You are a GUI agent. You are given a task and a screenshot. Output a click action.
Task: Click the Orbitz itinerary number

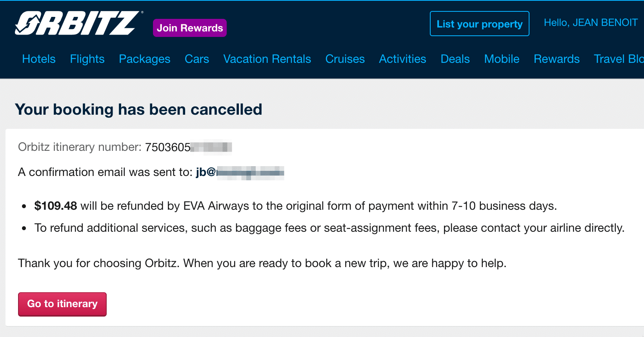(x=188, y=147)
